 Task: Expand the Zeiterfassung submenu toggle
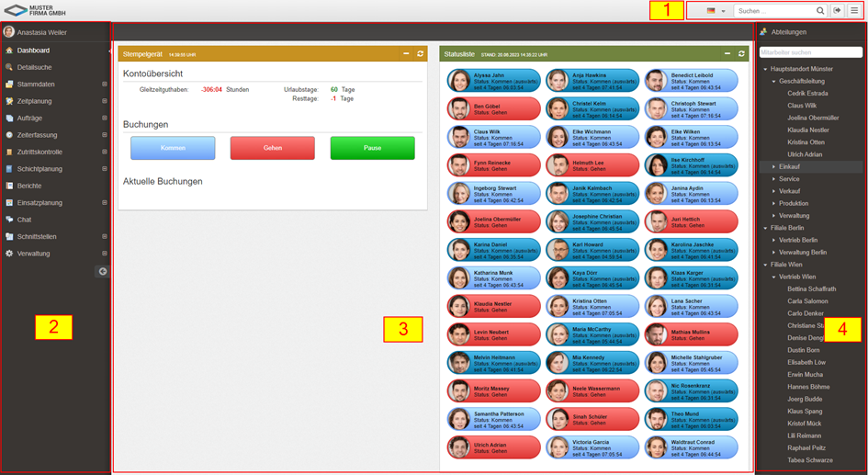104,135
